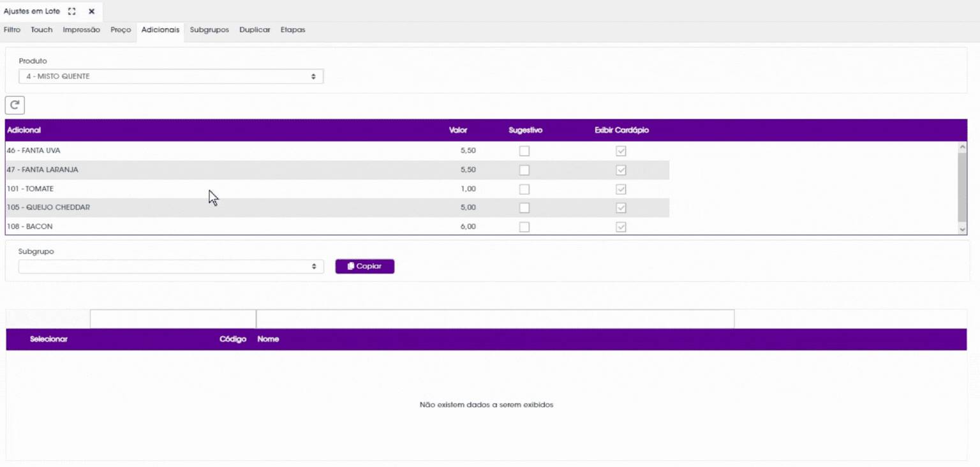Toggle Exibir Cardápio checkbox for TOMATE
This screenshot has width=980, height=467.
coord(621,189)
